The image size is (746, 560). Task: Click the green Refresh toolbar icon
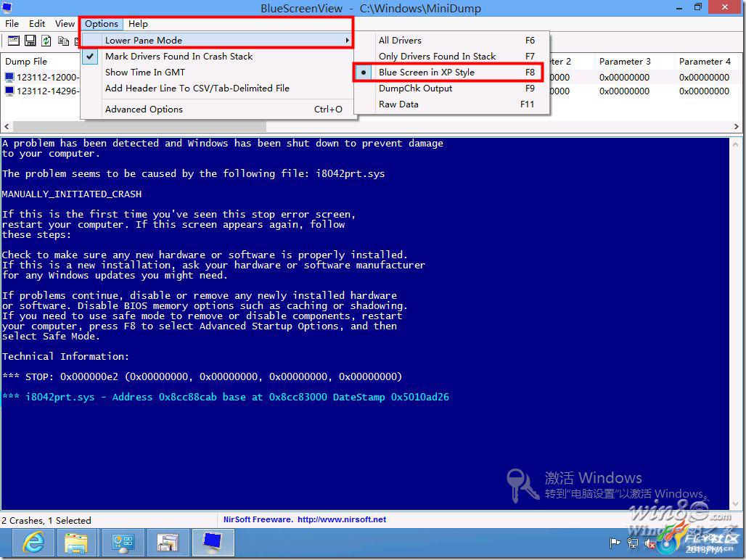tap(46, 41)
